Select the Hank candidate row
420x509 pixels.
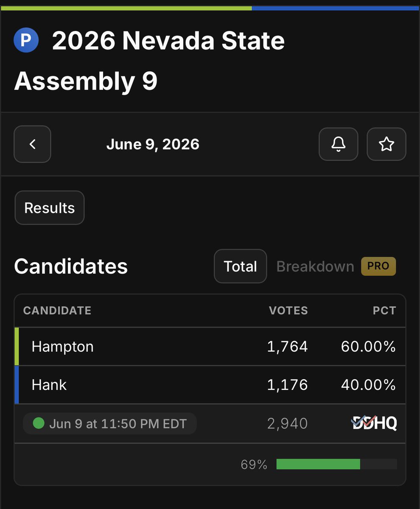[210, 385]
